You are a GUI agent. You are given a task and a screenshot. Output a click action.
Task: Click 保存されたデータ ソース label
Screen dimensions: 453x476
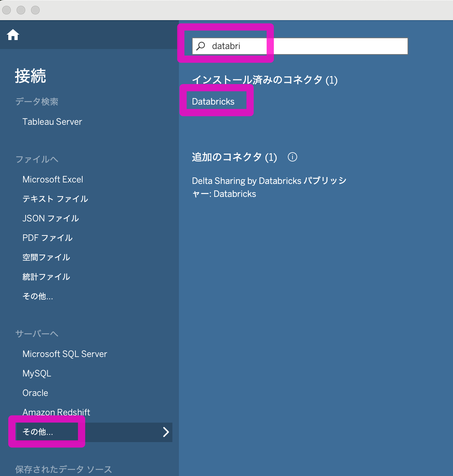pos(63,470)
